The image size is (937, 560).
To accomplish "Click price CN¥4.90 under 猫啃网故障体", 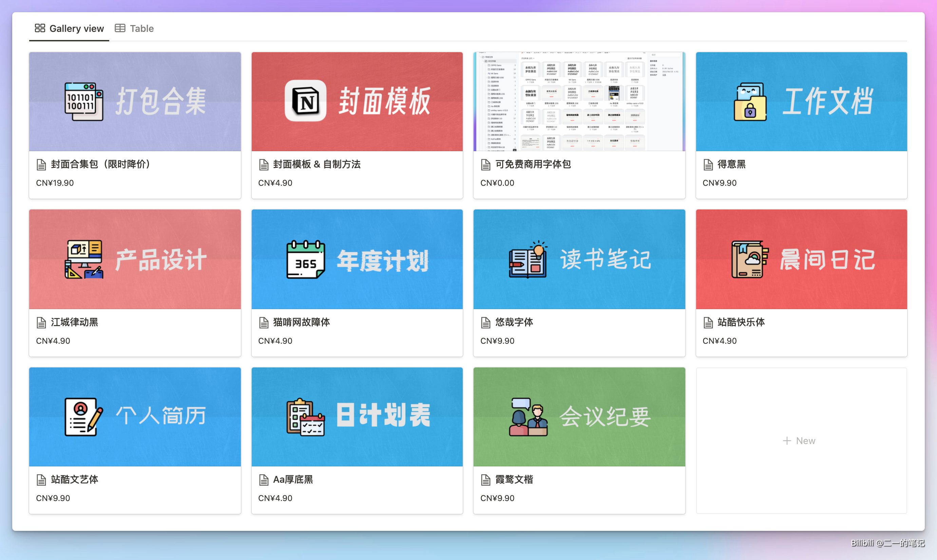I will [275, 340].
